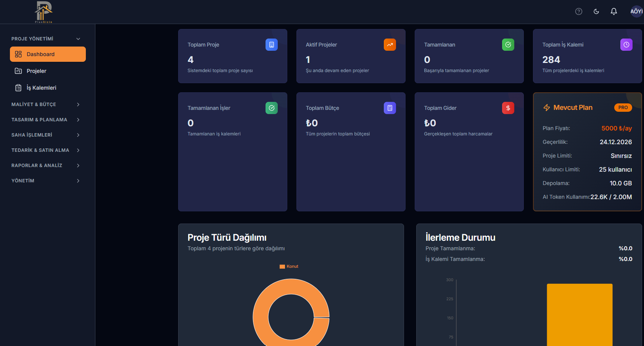This screenshot has height=346, width=644.
Task: Toggle dark mode using the moon icon
Action: 596,11
